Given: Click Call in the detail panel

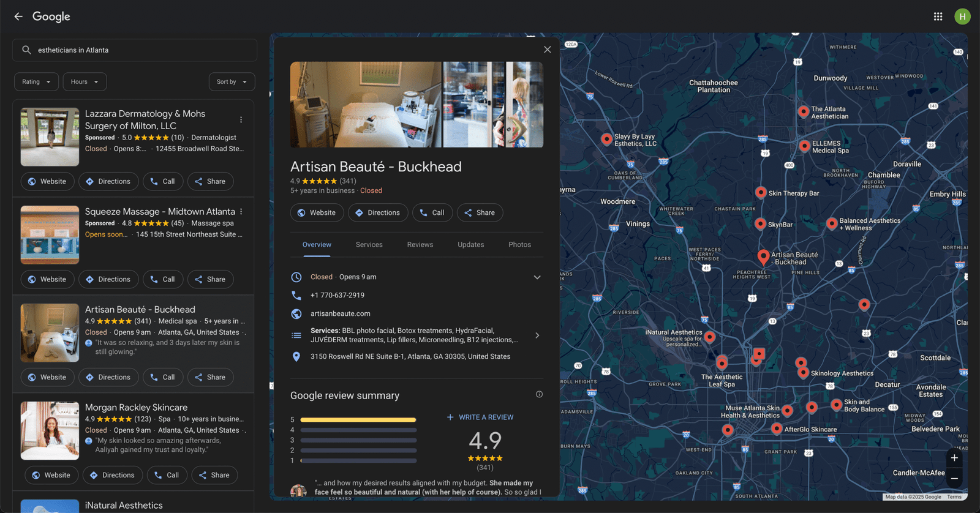Looking at the screenshot, I should pyautogui.click(x=432, y=212).
